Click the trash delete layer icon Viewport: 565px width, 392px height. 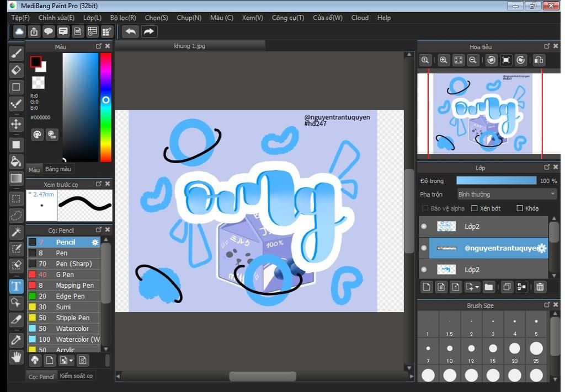click(540, 287)
